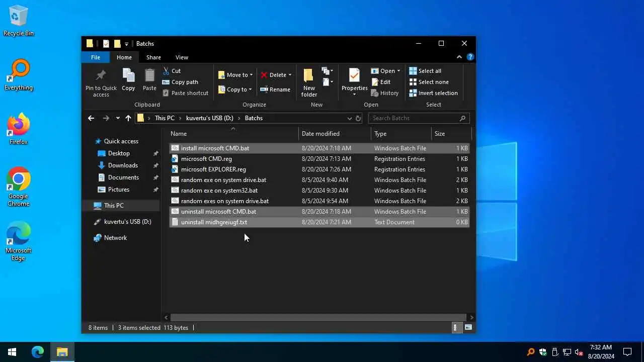
Task: Click the Rename ribbon button
Action: [275, 89]
